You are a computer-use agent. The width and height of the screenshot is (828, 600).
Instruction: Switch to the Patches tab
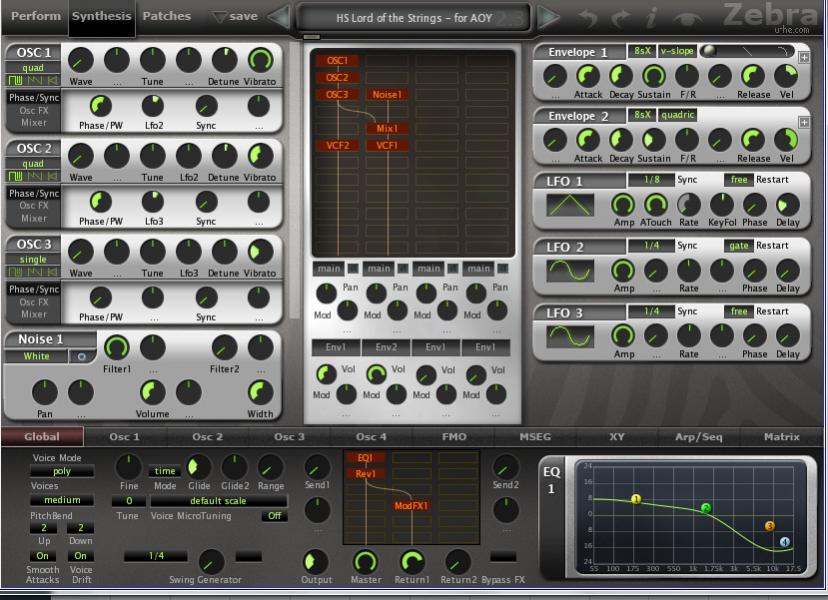167,16
